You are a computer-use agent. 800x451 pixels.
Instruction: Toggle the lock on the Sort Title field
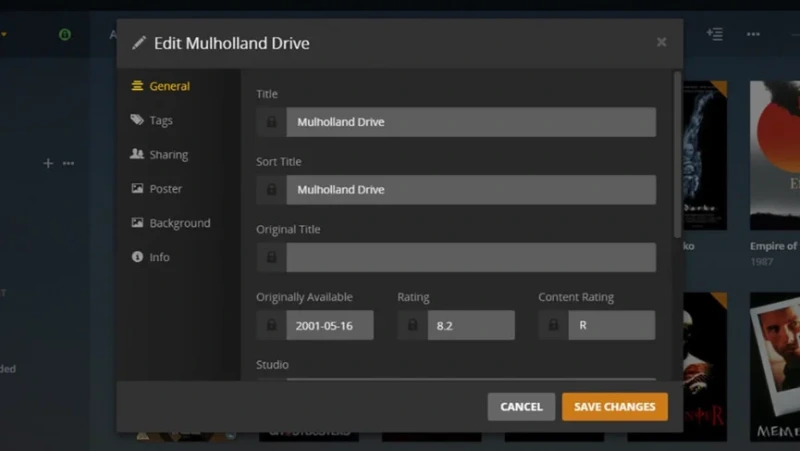pos(271,190)
